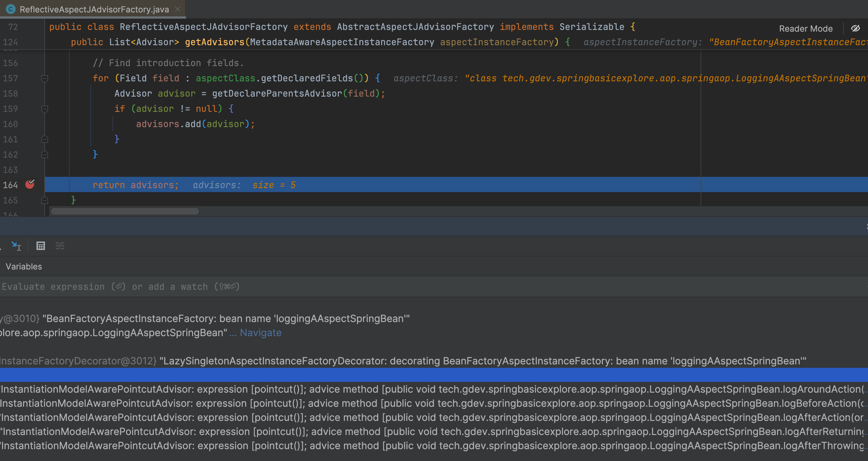Select the logAfterReturning advisor row
868x461 pixels.
(434, 432)
